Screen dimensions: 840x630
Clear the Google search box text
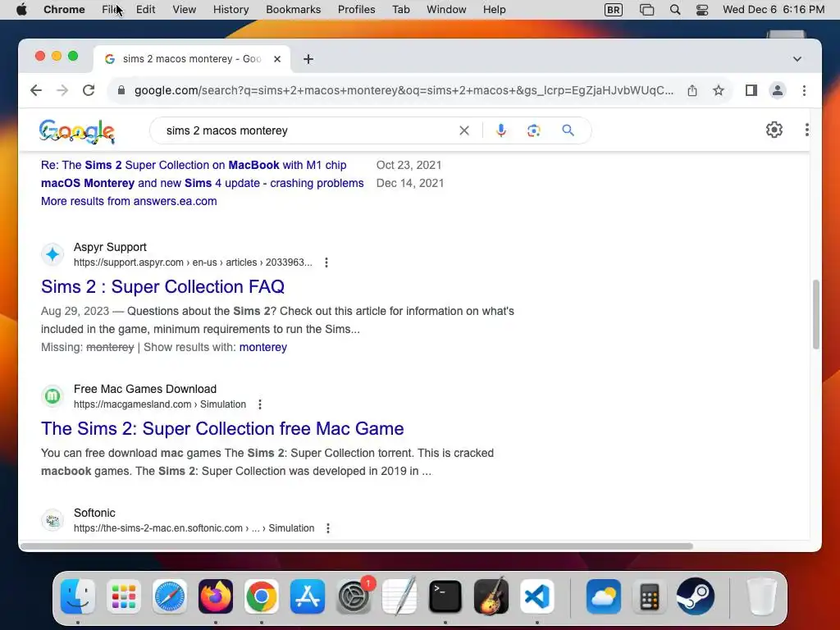pyautogui.click(x=464, y=130)
